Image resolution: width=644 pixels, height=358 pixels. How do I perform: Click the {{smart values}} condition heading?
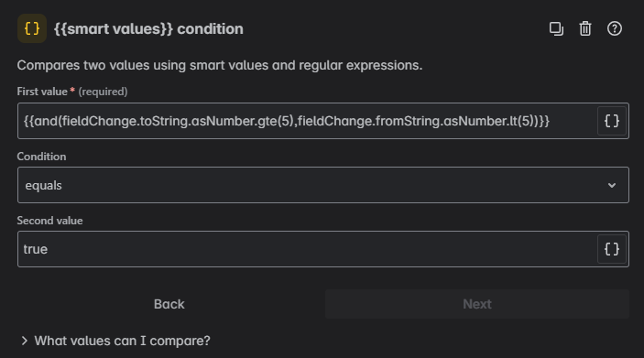(x=148, y=29)
